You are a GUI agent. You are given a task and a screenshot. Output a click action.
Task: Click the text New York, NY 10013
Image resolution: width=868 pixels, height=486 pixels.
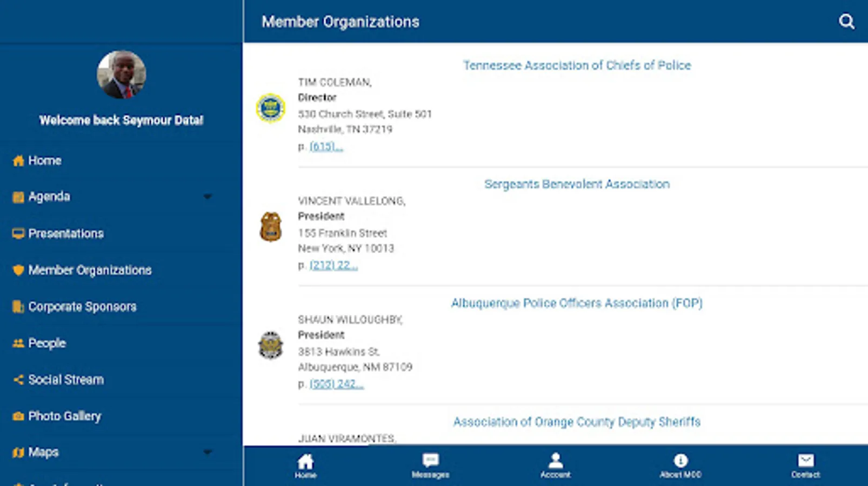coord(346,248)
